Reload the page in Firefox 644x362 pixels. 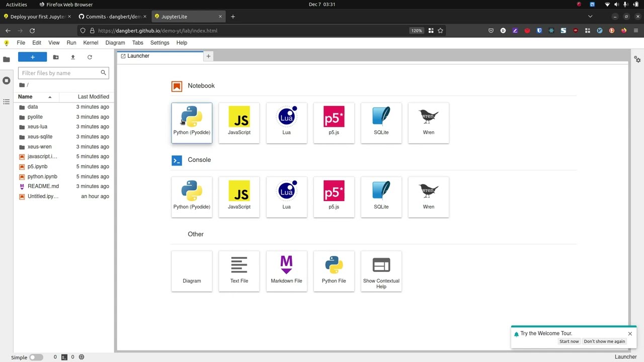coord(32,31)
